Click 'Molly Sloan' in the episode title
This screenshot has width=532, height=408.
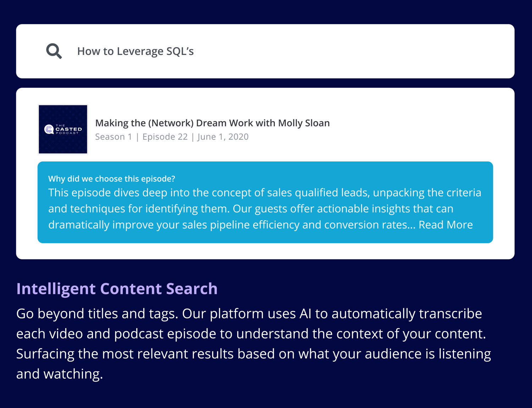(304, 123)
